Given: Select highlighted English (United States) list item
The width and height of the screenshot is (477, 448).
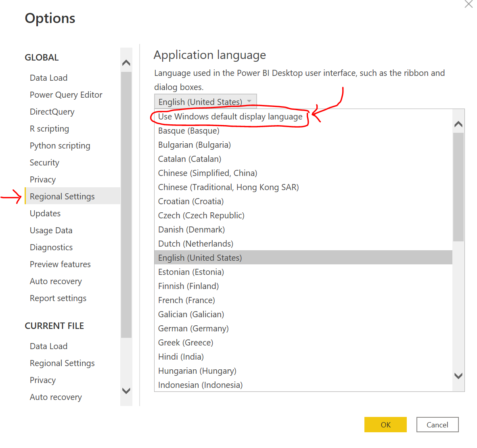Looking at the screenshot, I should coord(303,258).
